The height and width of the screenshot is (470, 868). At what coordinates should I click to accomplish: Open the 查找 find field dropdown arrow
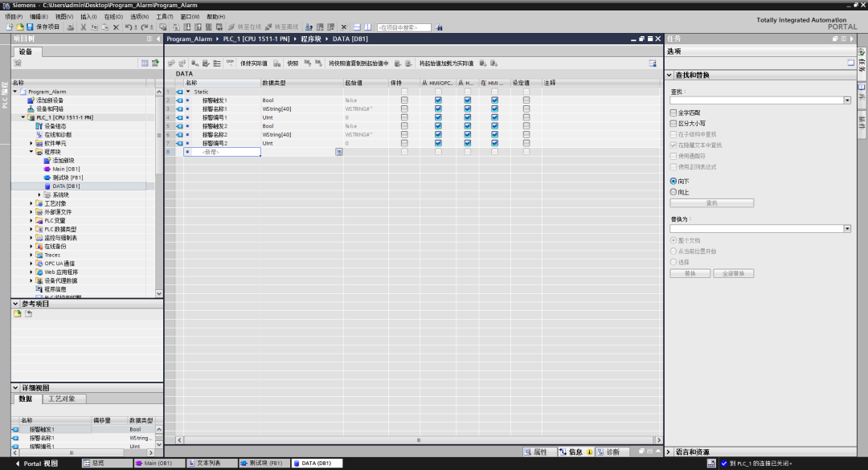847,100
